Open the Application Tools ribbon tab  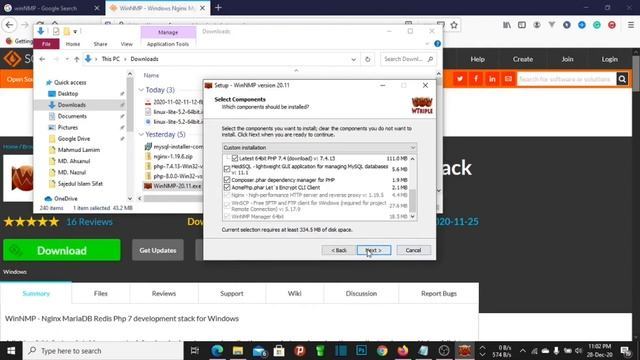click(168, 44)
